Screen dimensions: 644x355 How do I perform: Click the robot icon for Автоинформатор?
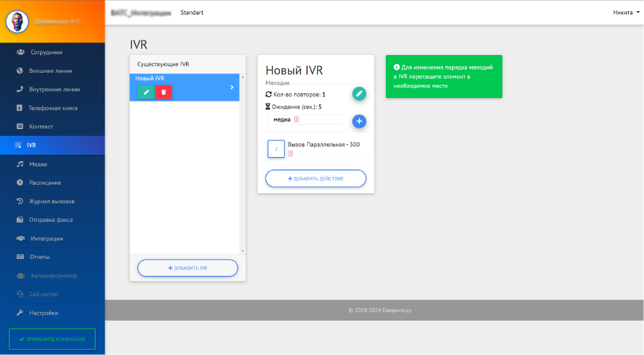[x=20, y=276]
